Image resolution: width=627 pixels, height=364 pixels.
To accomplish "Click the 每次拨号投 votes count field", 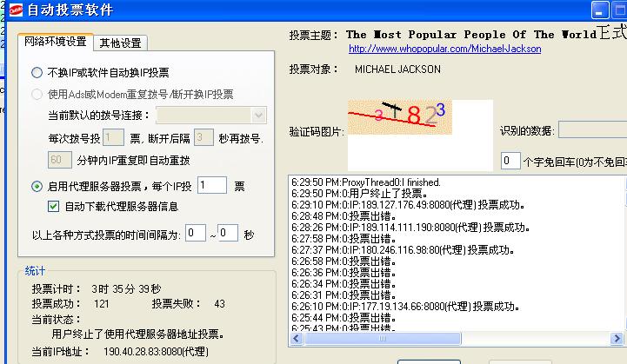I will click(x=113, y=137).
